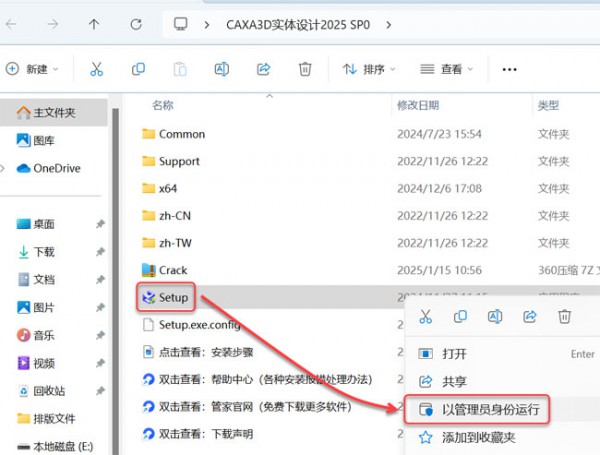Image resolution: width=600 pixels, height=455 pixels.
Task: Refresh the current folder view
Action: (x=136, y=24)
